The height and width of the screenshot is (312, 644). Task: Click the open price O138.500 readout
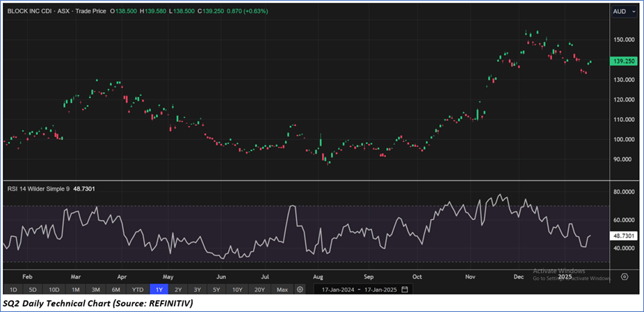point(124,12)
